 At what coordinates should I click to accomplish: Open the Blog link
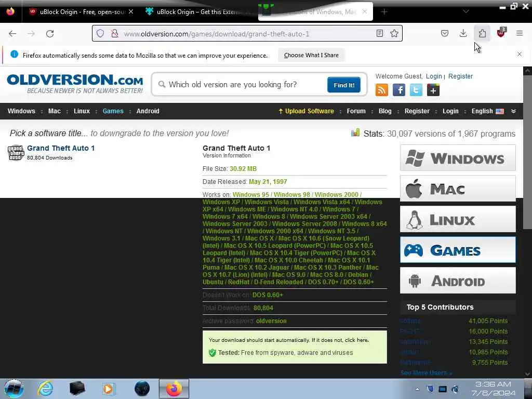point(385,111)
